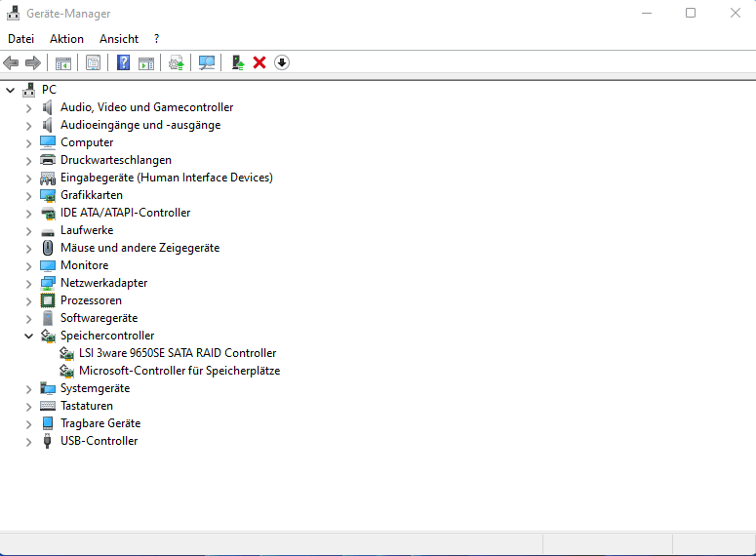Click the Geräte-Manager title bar app icon
This screenshot has width=756, height=556.
13,13
